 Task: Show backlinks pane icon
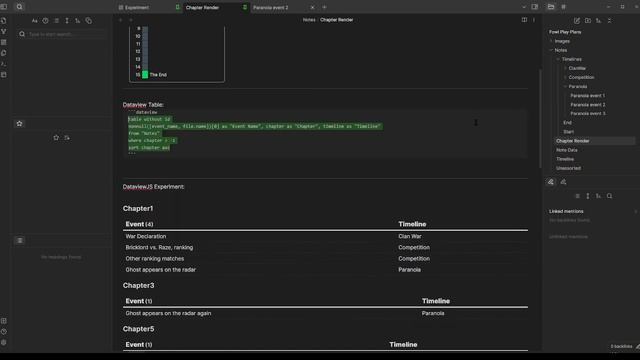click(551, 182)
